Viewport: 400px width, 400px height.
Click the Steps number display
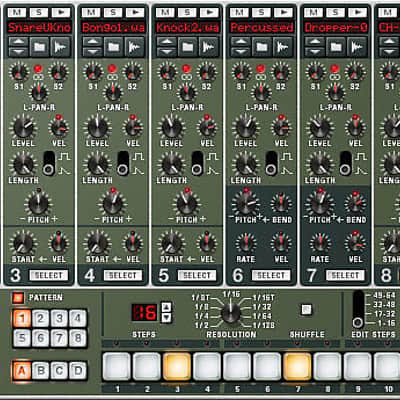(144, 312)
